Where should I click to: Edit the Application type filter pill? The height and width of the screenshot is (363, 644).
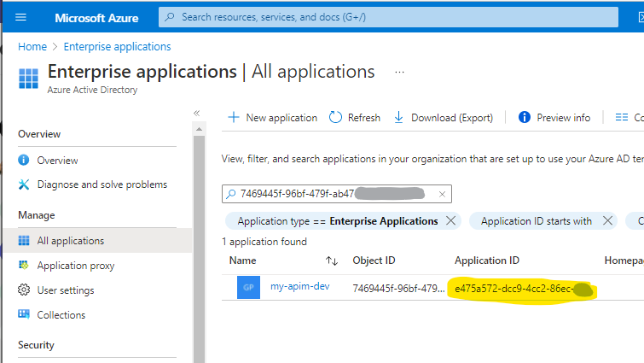(337, 221)
